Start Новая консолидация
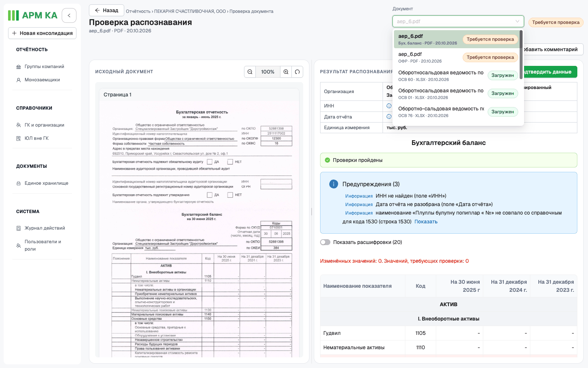This screenshot has width=588, height=368. tap(42, 33)
